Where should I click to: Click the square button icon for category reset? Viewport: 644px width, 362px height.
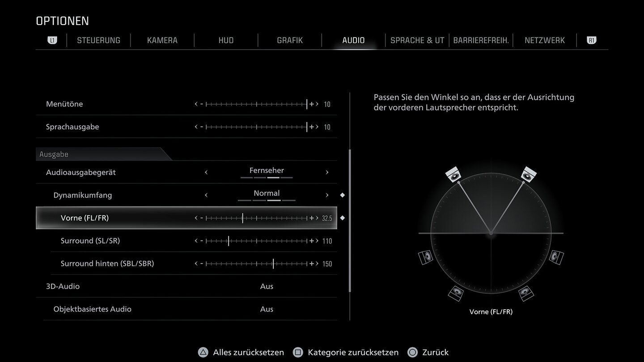pyautogui.click(x=298, y=352)
